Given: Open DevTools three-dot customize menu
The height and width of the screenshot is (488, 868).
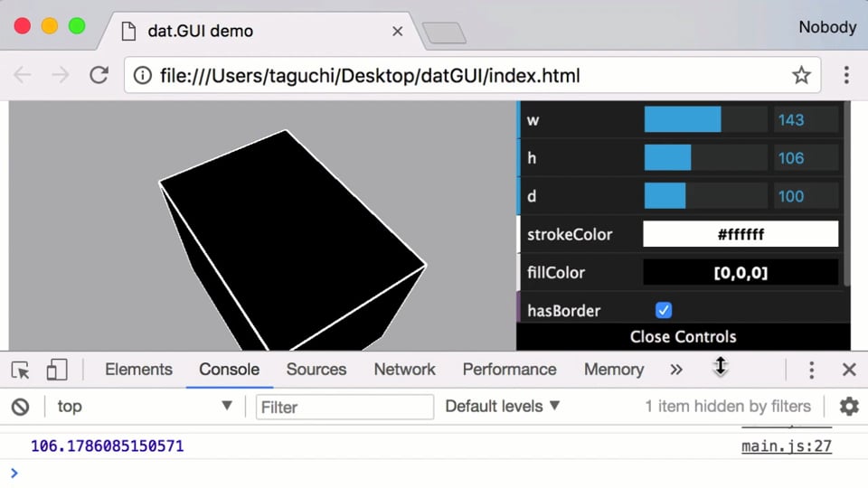Looking at the screenshot, I should [811, 370].
